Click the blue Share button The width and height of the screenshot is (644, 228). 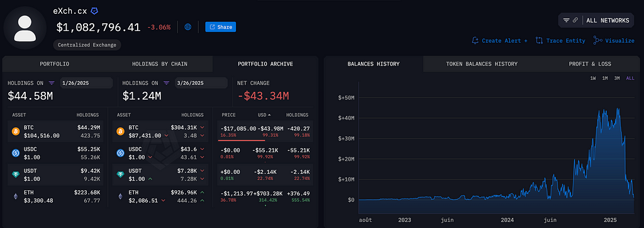coord(221,27)
